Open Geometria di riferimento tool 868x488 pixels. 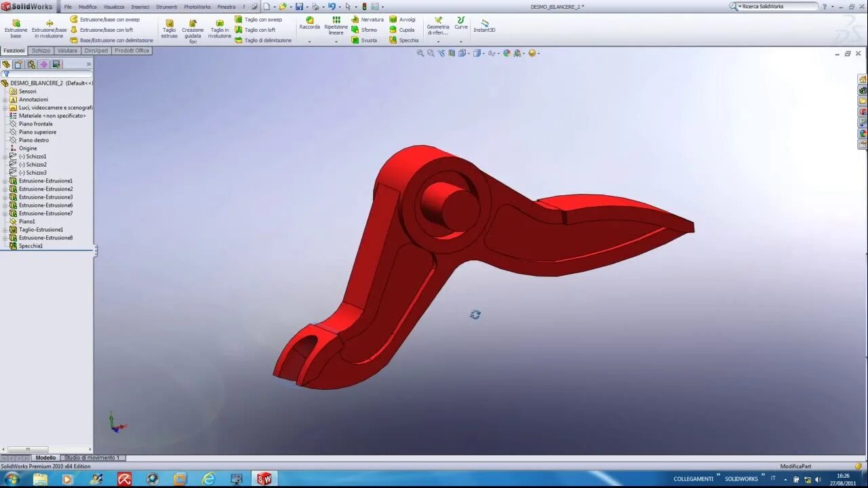tap(438, 26)
